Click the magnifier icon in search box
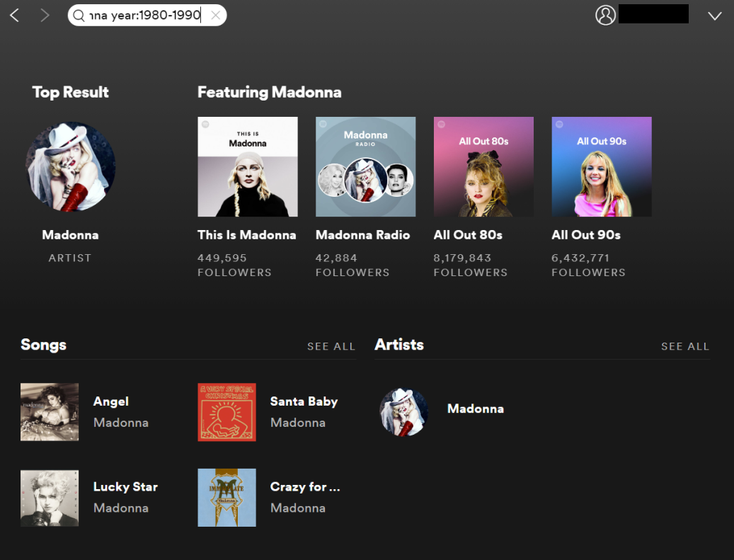Image resolution: width=734 pixels, height=560 pixels. (79, 16)
